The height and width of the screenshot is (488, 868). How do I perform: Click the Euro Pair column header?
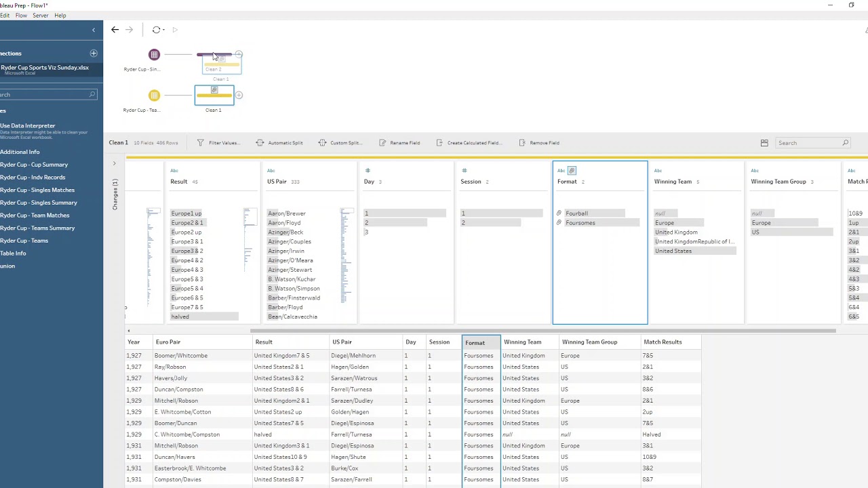[201, 342]
